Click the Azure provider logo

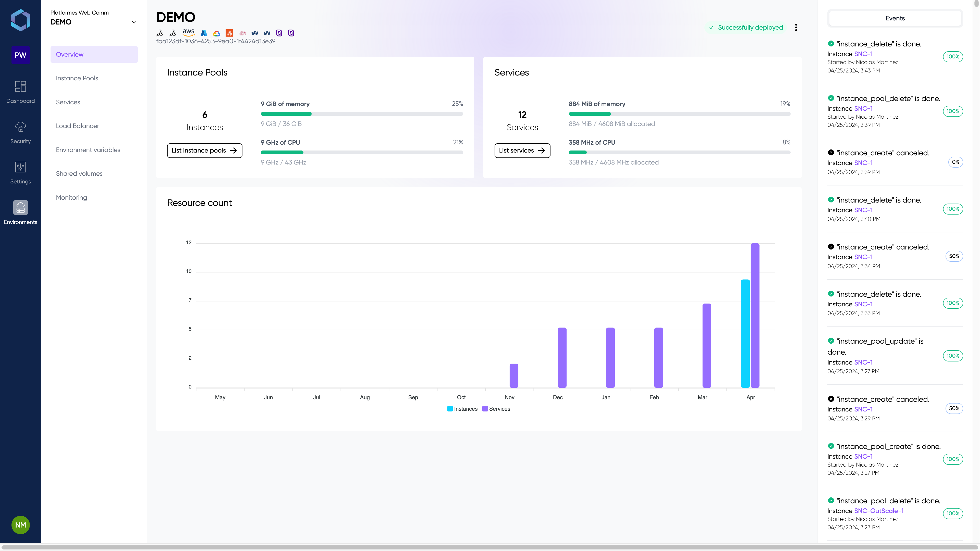click(204, 33)
